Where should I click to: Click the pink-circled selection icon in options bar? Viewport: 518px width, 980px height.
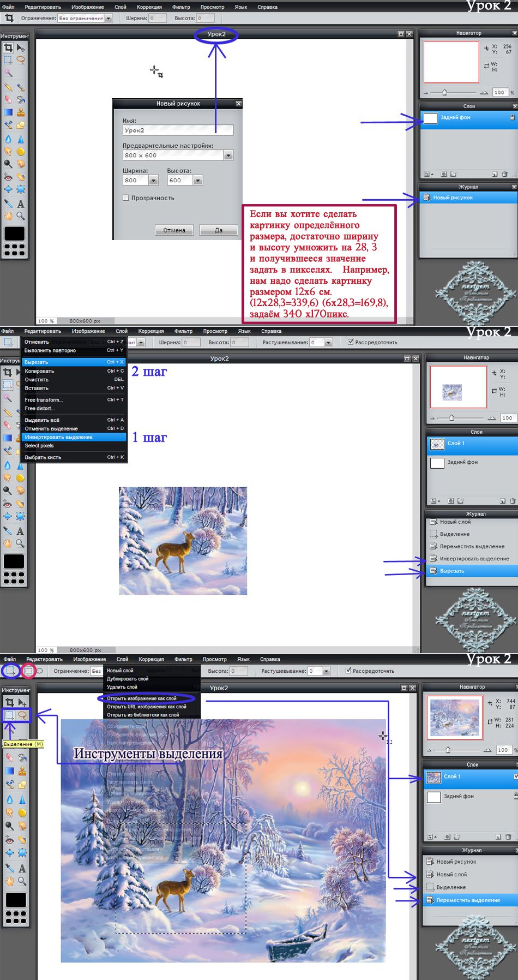pyautogui.click(x=28, y=671)
